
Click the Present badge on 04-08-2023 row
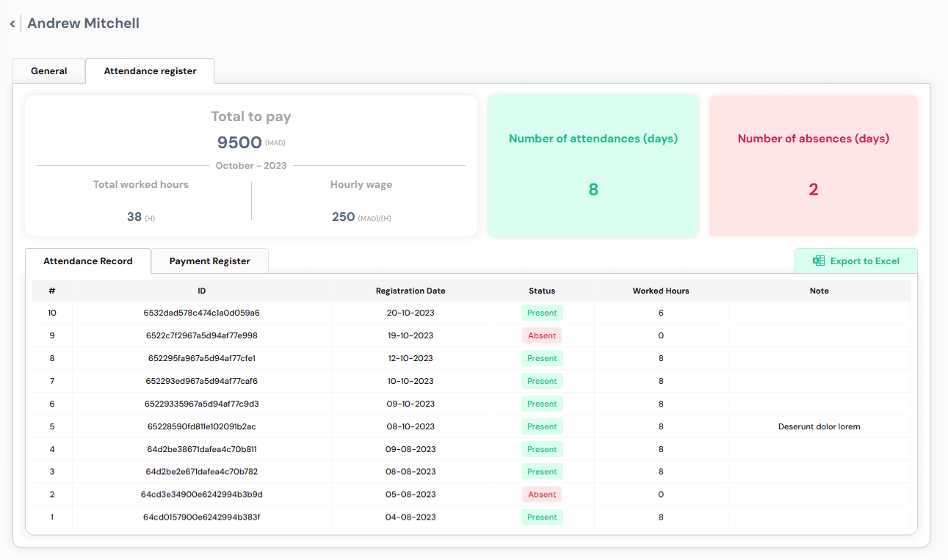(542, 518)
